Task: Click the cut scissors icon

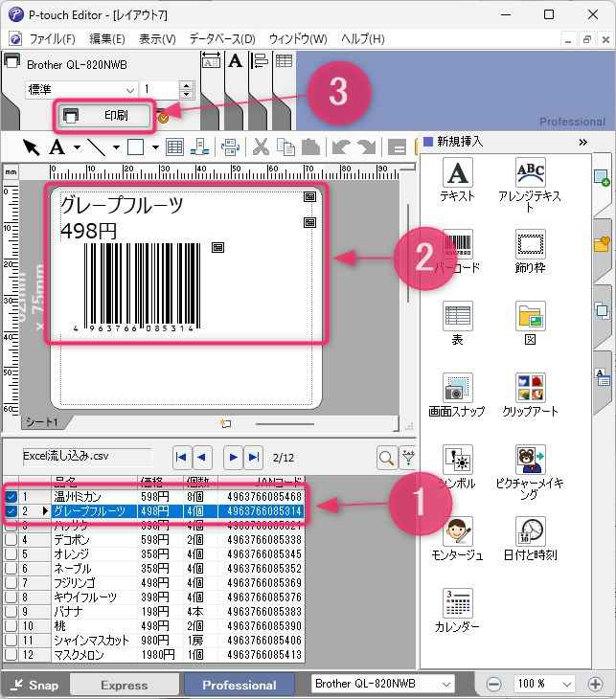Action: (261, 147)
